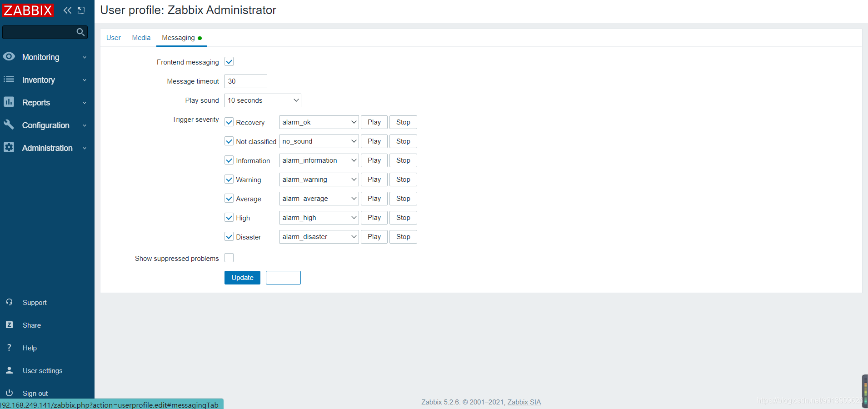Open the alarm_ok sound dropdown
Image resolution: width=868 pixels, height=409 pixels.
point(319,122)
